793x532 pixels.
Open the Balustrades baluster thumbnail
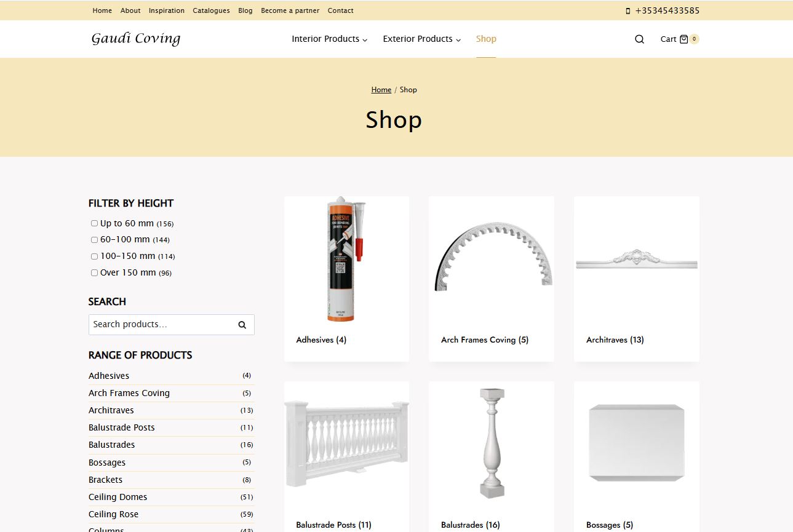click(x=492, y=444)
